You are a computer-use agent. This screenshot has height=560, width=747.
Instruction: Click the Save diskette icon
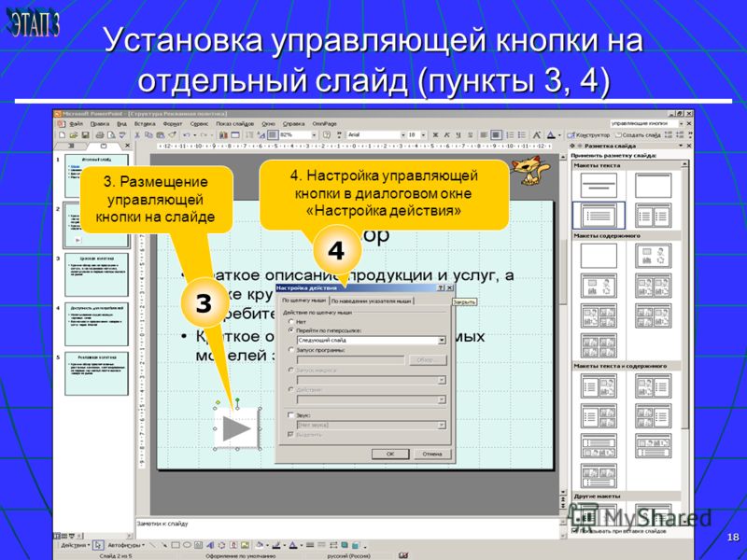tap(85, 135)
